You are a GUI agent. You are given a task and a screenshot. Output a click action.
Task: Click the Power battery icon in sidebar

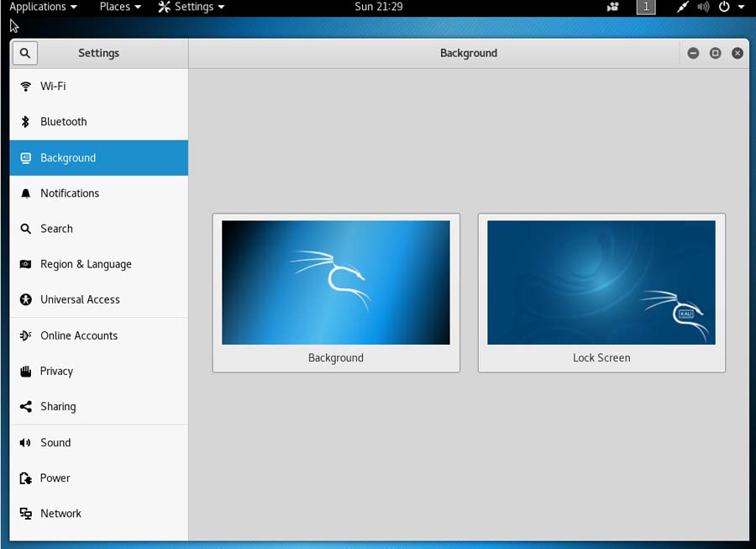(x=25, y=478)
